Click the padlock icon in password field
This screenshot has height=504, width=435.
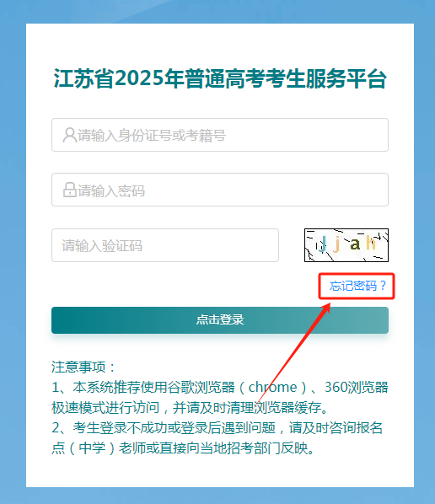tap(69, 190)
